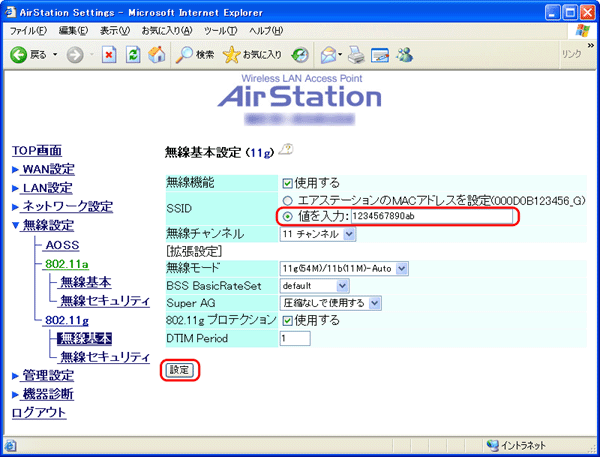This screenshot has width=600, height=457.
Task: Click the Windows flag throbber logo
Action: tap(582, 31)
